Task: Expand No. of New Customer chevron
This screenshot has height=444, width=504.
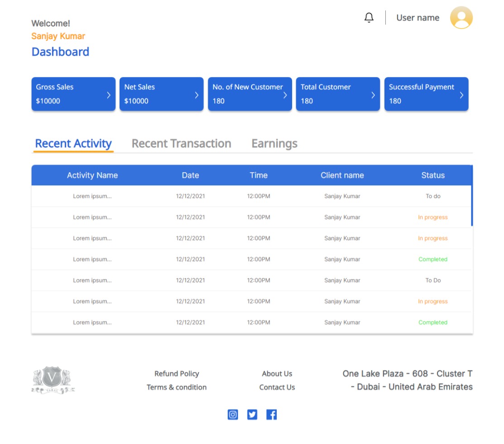Action: [285, 95]
